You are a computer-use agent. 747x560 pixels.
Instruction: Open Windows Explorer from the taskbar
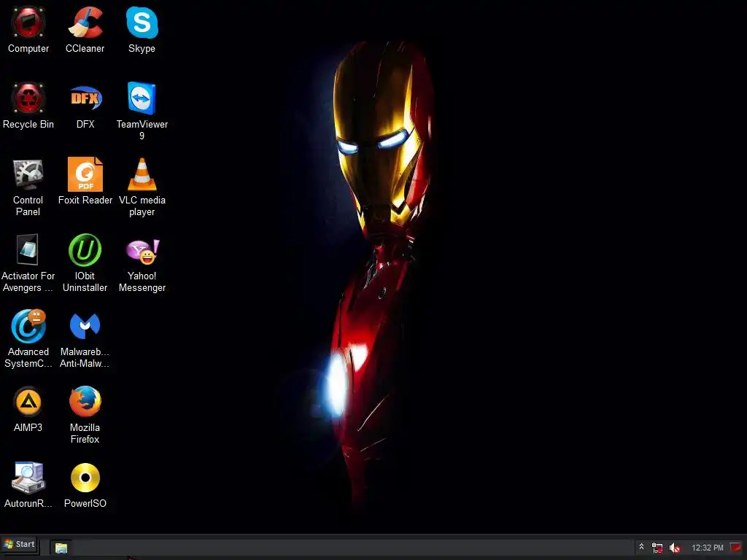coord(61,548)
